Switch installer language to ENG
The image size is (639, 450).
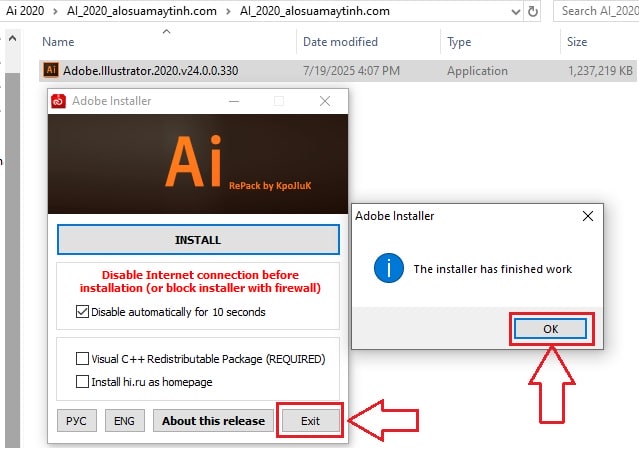124,421
